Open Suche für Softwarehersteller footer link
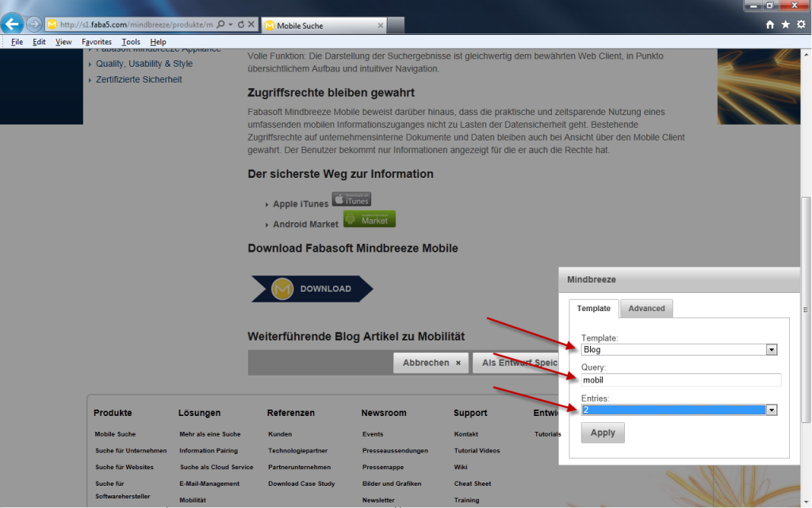 pos(123,491)
